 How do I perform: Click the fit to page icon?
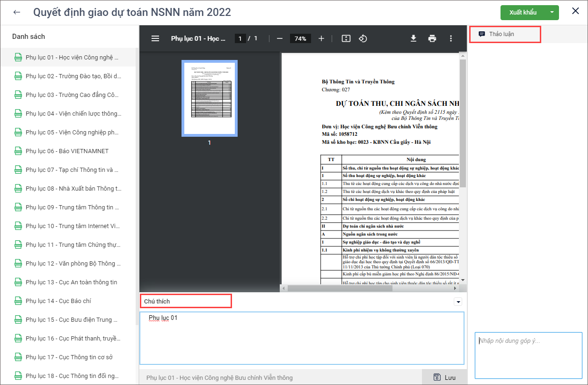pos(346,38)
